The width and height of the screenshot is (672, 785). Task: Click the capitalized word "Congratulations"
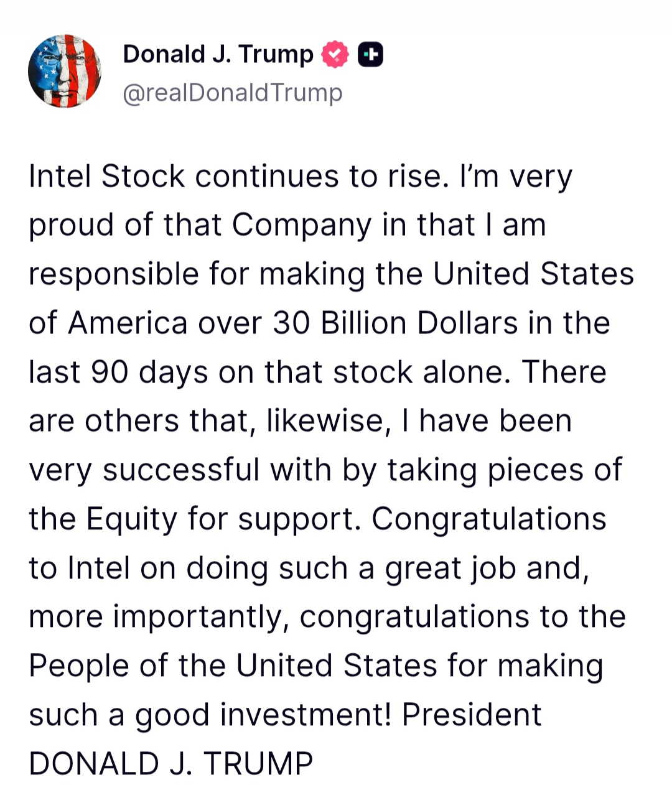click(488, 519)
